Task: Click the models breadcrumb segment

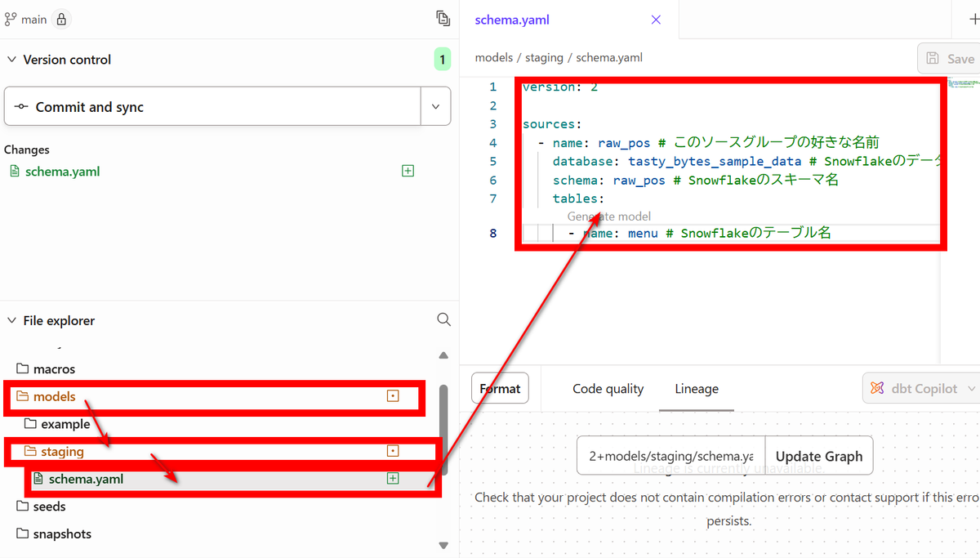Action: [494, 58]
